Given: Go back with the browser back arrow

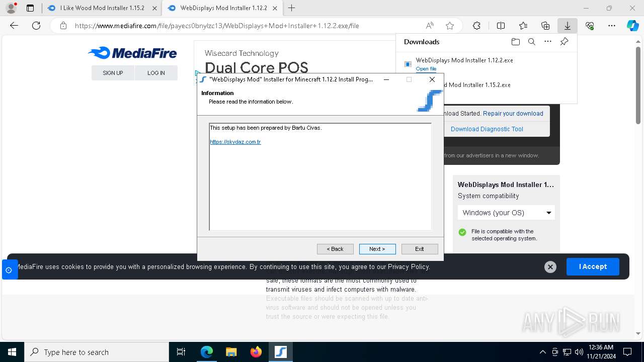Looking at the screenshot, I should 14,26.
